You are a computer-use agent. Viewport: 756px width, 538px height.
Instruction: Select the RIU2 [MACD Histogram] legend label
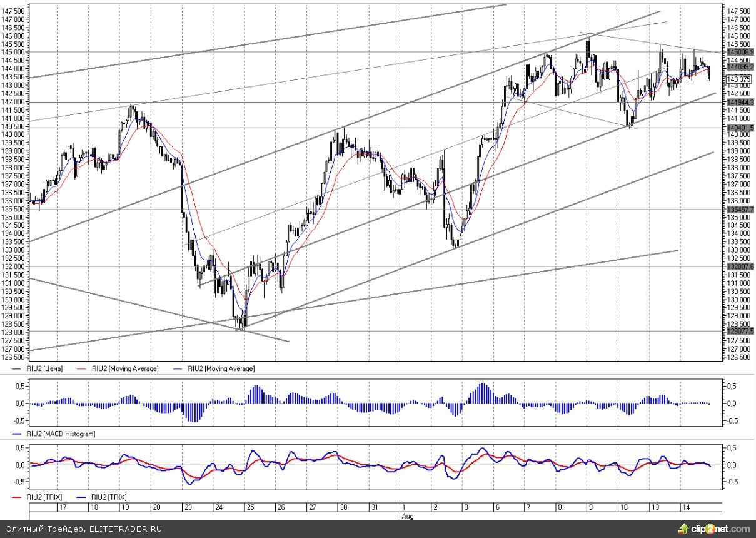(x=60, y=434)
